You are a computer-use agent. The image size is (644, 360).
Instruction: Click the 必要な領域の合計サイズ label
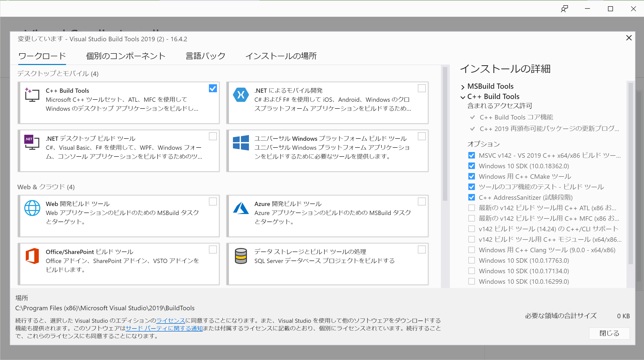pos(561,316)
